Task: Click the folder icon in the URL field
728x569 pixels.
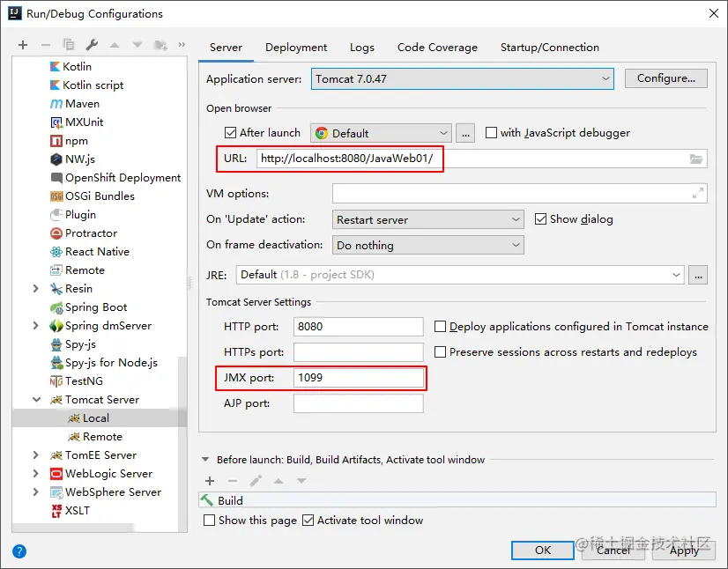Action: (696, 159)
